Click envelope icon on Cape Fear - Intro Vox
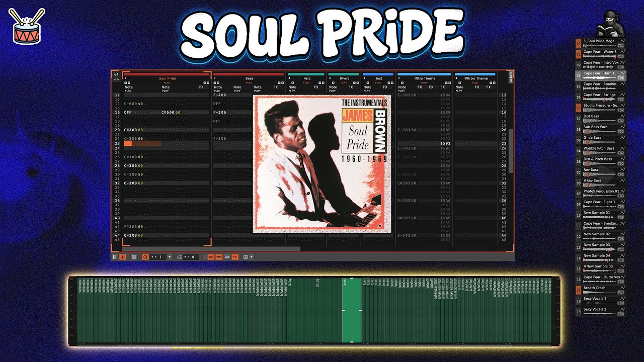The image size is (644, 362). pos(622,62)
